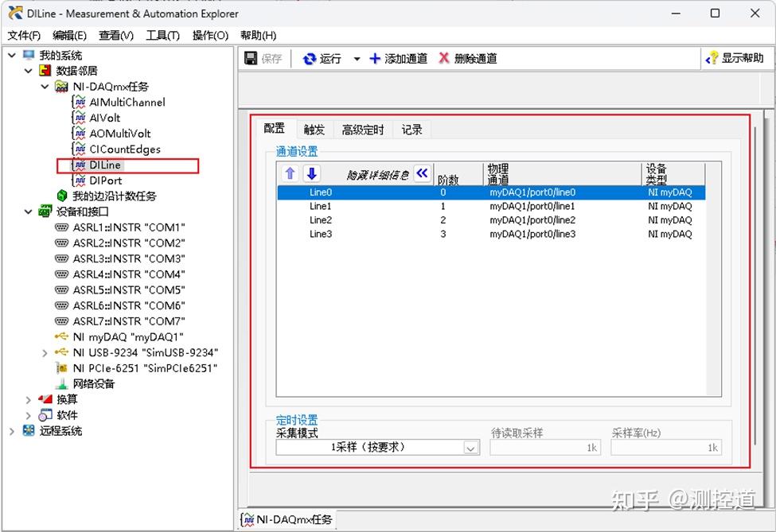776x532 pixels.
Task: Click the Add Channel plus icon
Action: coord(375,58)
